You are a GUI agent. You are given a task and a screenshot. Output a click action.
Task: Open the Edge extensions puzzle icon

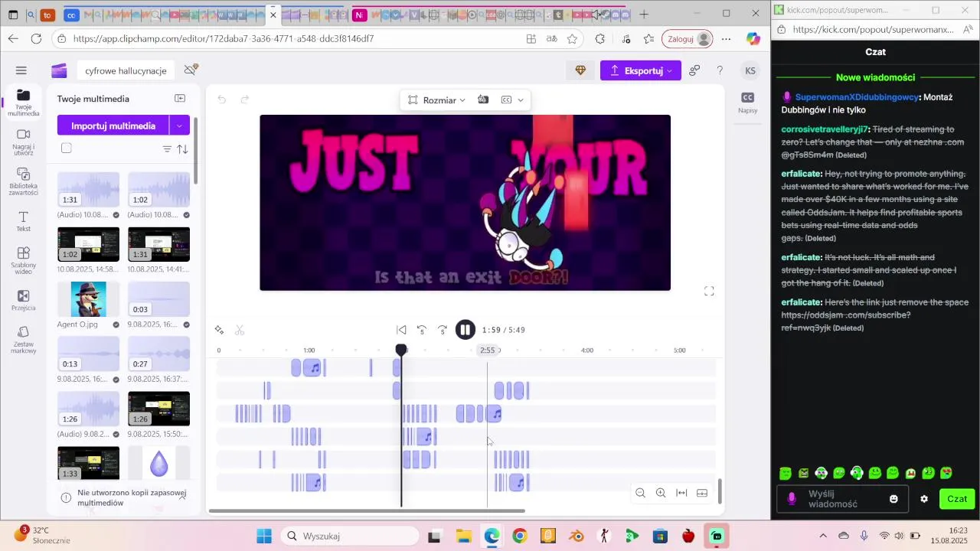tap(600, 39)
